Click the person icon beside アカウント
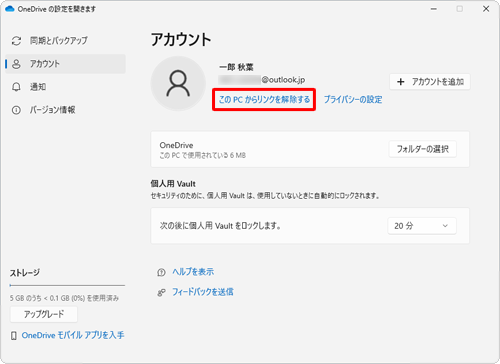This screenshot has width=500, height=364. click(x=16, y=64)
